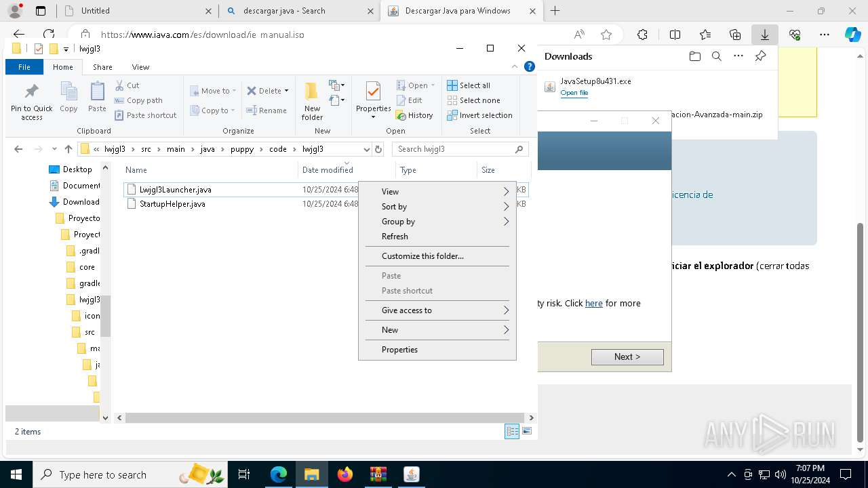This screenshot has height=488, width=868.
Task: Select the Lwjgl3Launcher.java file
Action: (x=176, y=190)
